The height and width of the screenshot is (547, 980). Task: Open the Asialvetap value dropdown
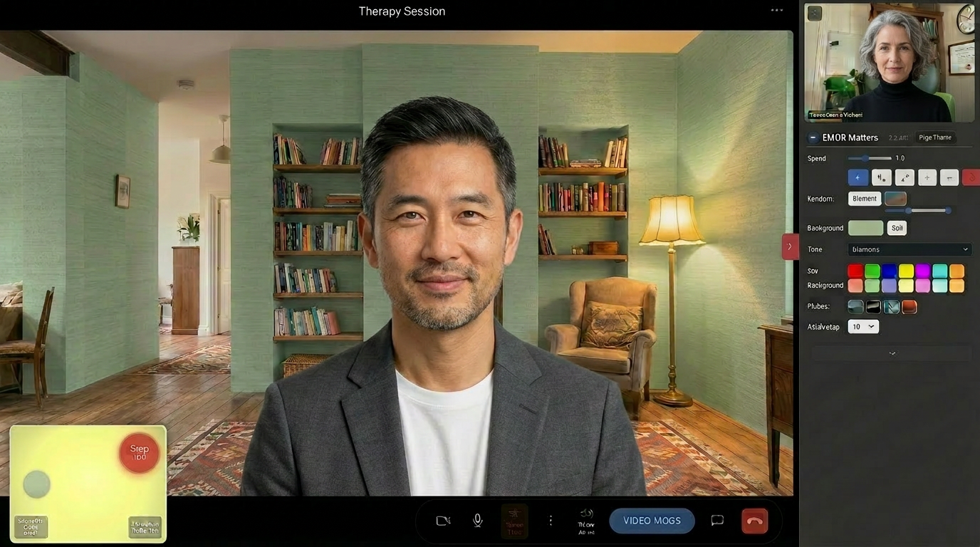tap(863, 326)
